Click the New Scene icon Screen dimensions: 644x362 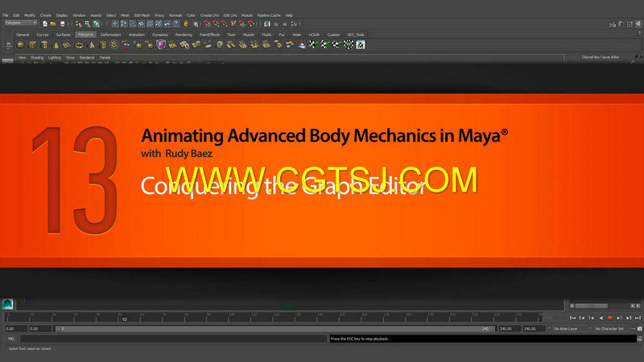click(x=45, y=24)
